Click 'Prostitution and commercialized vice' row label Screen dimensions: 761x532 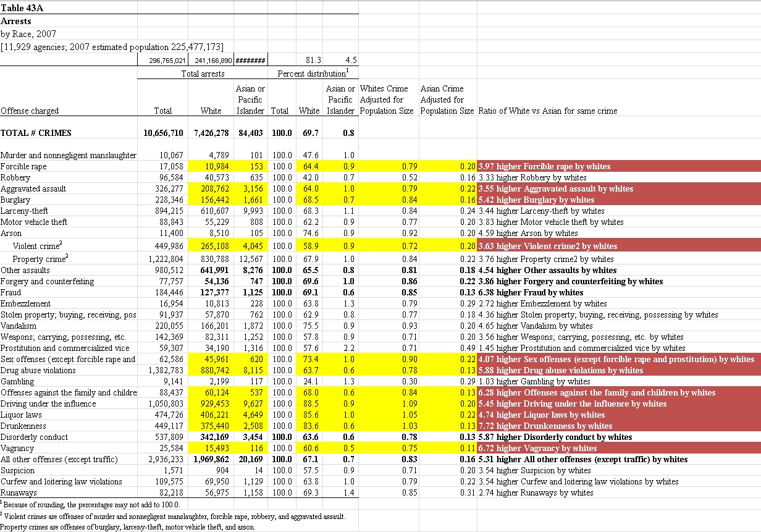[65, 348]
